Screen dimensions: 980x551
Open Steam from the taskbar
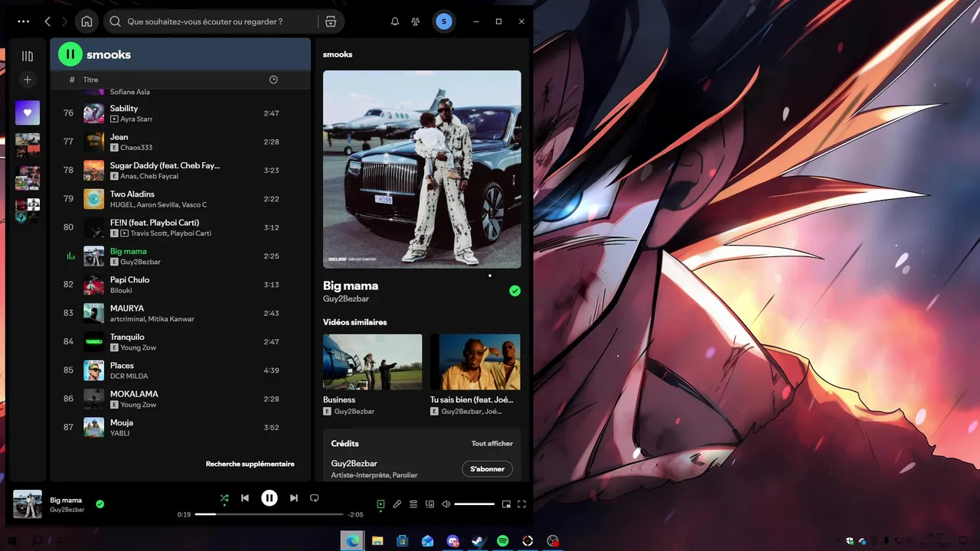click(x=478, y=540)
